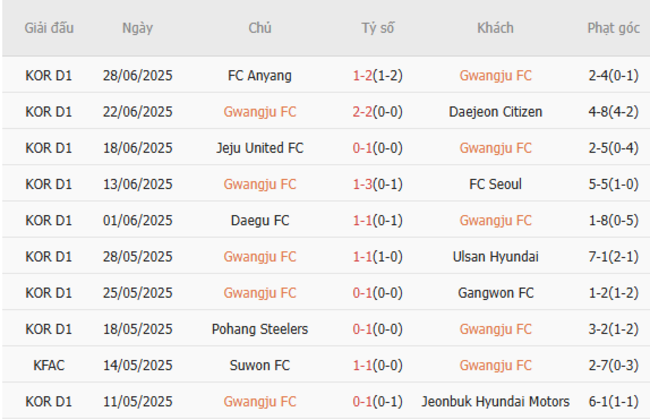The width and height of the screenshot is (650, 420).
Task: Click the Ulsan Hyundai team name
Action: (x=496, y=256)
